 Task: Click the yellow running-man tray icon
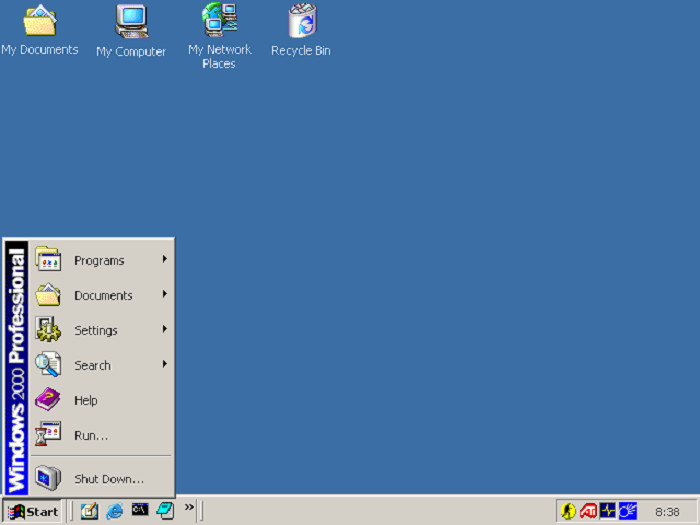[569, 511]
